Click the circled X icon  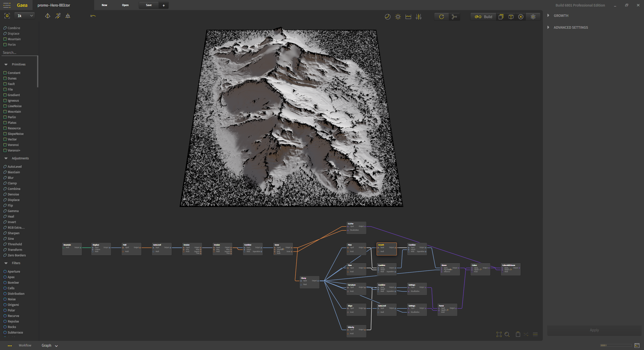coord(521,17)
